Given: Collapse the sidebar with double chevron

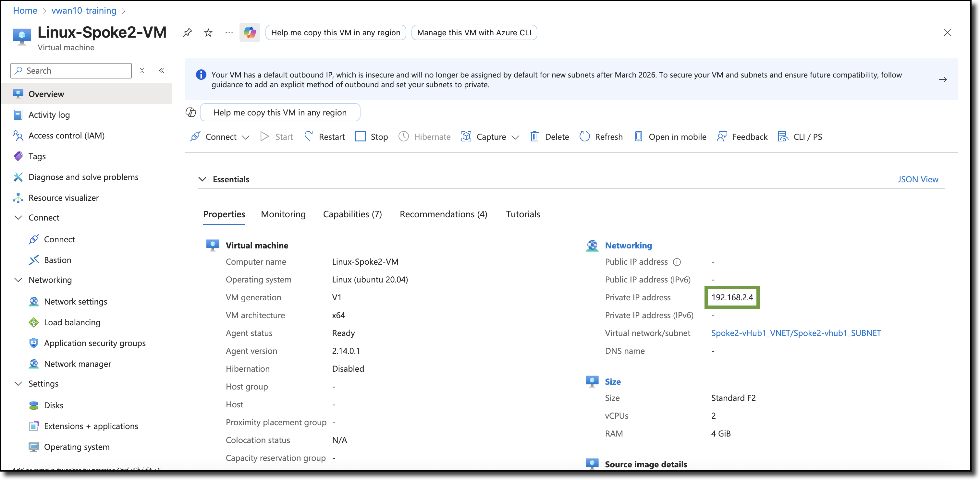Looking at the screenshot, I should 162,71.
